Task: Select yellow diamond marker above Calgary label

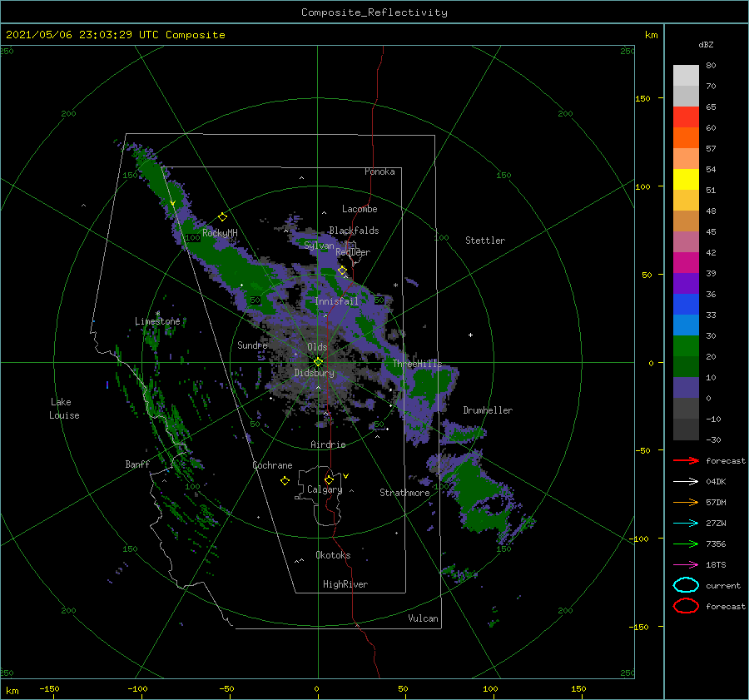Action: 329,479
